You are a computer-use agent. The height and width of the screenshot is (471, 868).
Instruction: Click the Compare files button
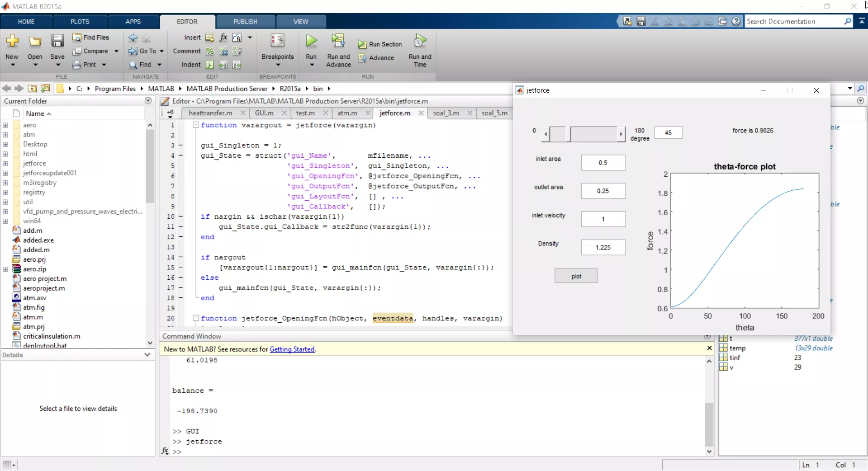coord(91,51)
